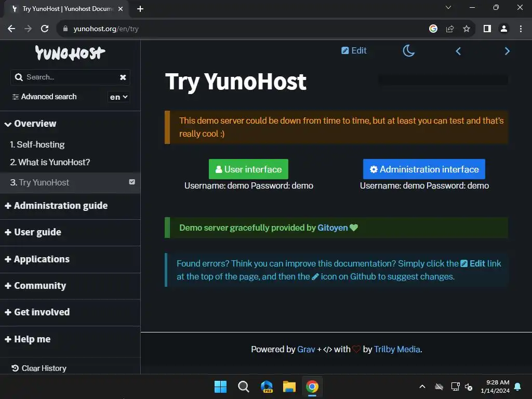Click the padlock site info icon
The width and height of the screenshot is (532, 399).
65,29
